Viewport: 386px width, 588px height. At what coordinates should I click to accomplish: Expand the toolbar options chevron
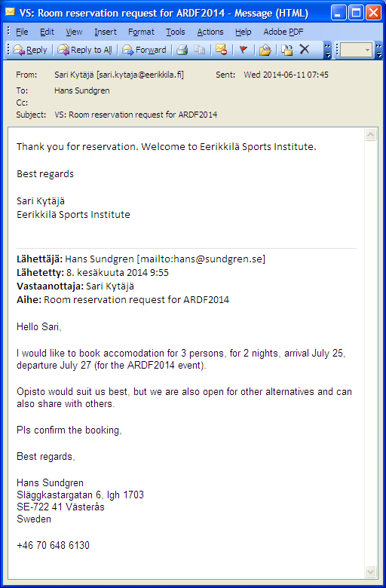tap(327, 51)
